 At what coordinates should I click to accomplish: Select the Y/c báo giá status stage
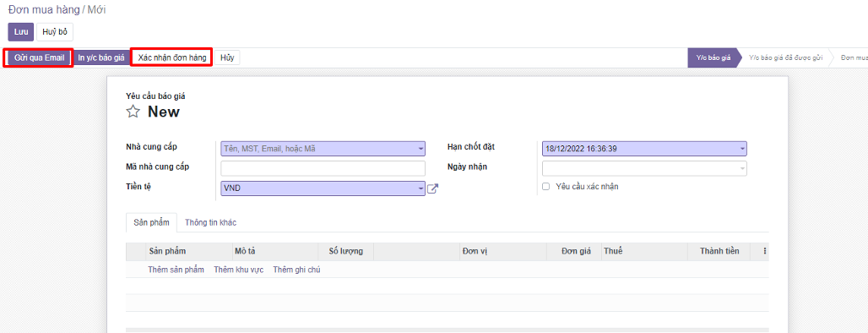(713, 57)
